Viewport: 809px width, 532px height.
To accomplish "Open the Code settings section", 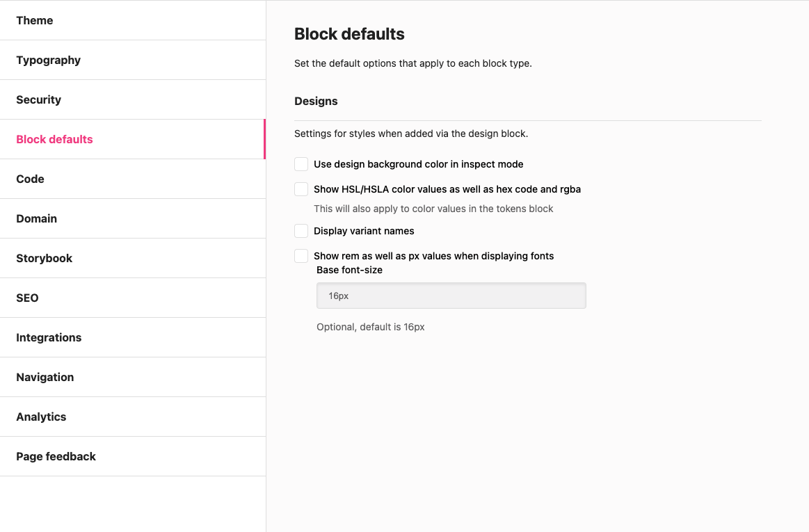I will (133, 179).
